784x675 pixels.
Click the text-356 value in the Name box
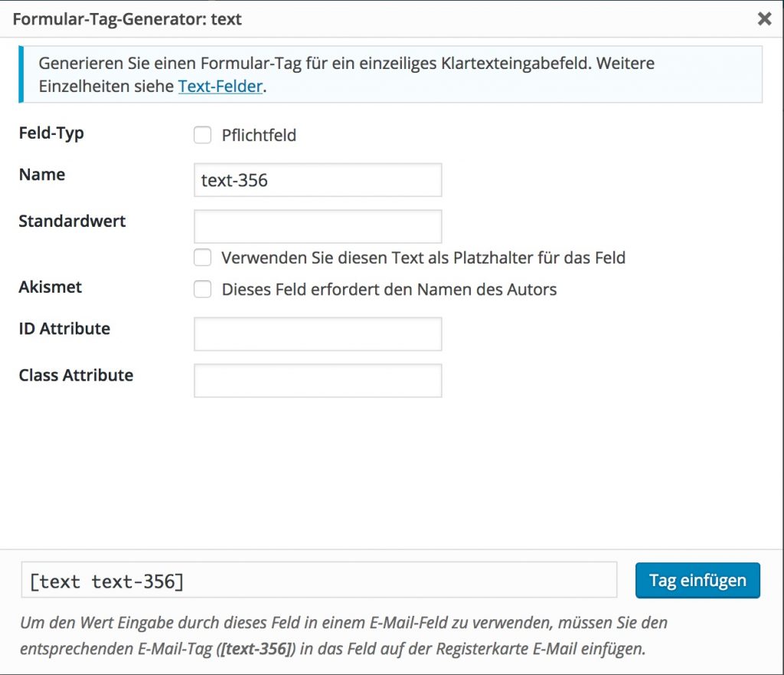tap(228, 179)
